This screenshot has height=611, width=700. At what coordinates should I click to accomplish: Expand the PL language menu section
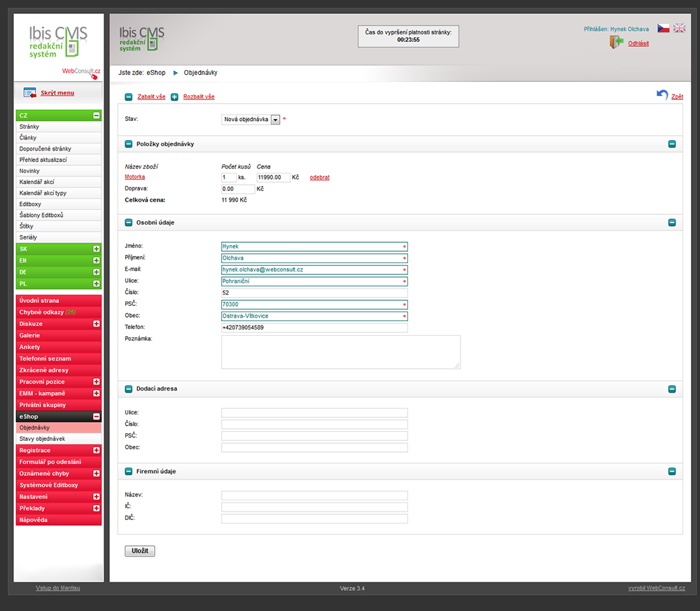(x=96, y=284)
